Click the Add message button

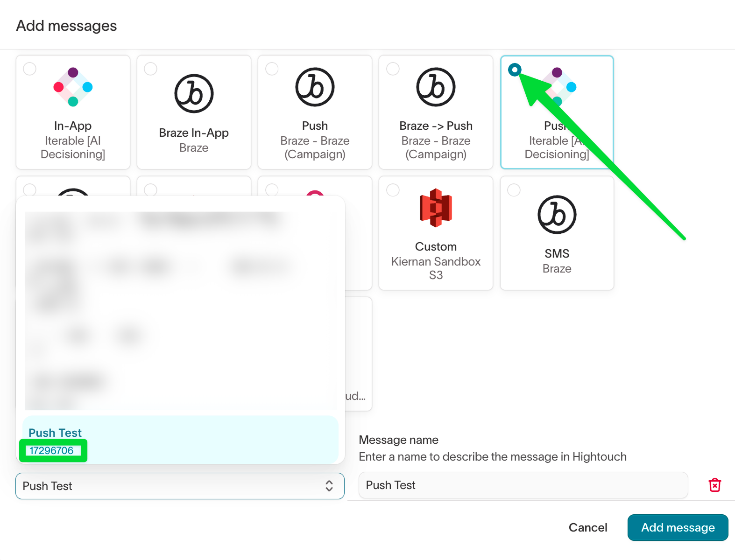(x=677, y=527)
